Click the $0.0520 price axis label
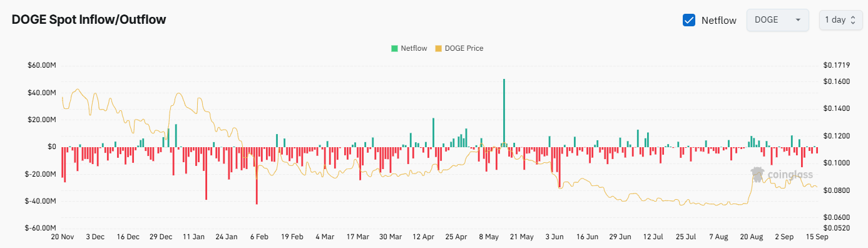This screenshot has height=248, width=868. pyautogui.click(x=837, y=228)
